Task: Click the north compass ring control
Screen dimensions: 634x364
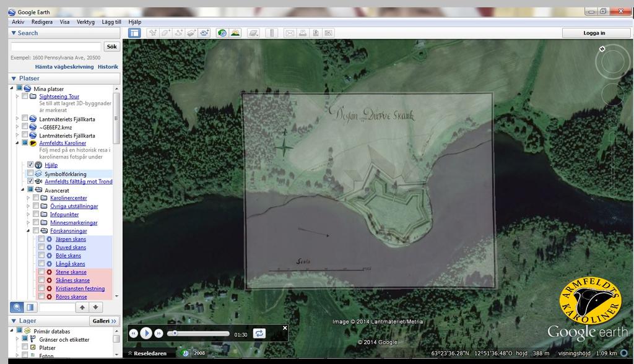Action: 612,61
